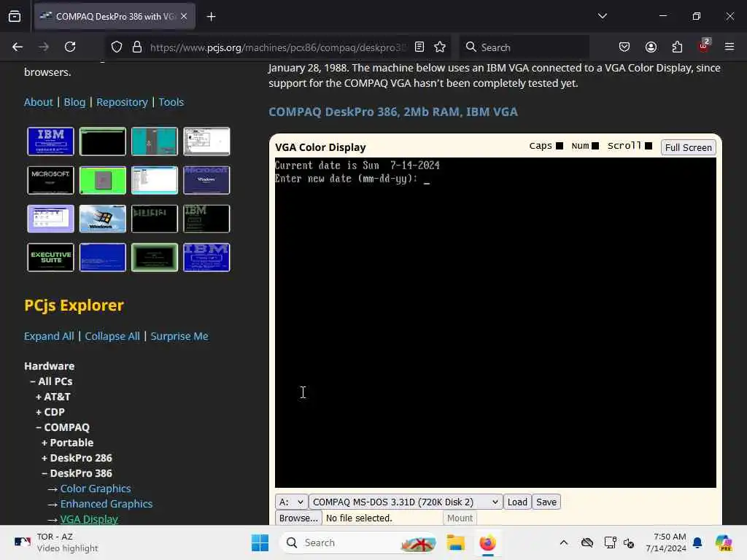Open File Explorer from the taskbar
The image size is (747, 560).
455,542
